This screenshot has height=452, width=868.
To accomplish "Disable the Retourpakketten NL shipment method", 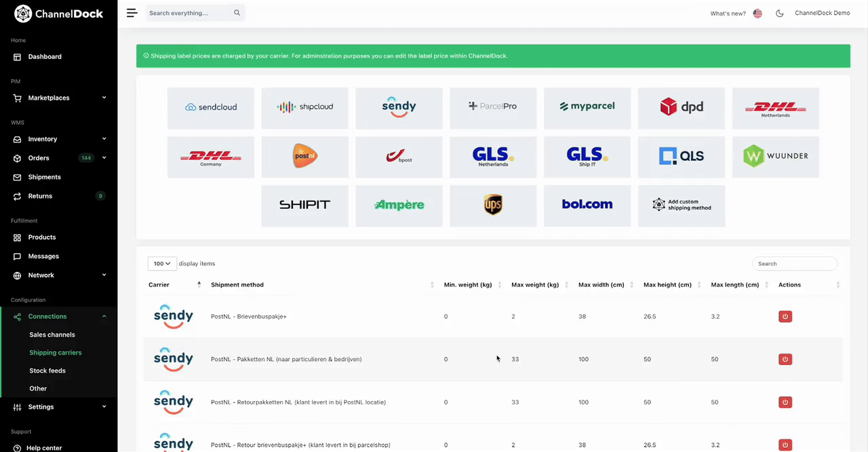I will point(785,402).
